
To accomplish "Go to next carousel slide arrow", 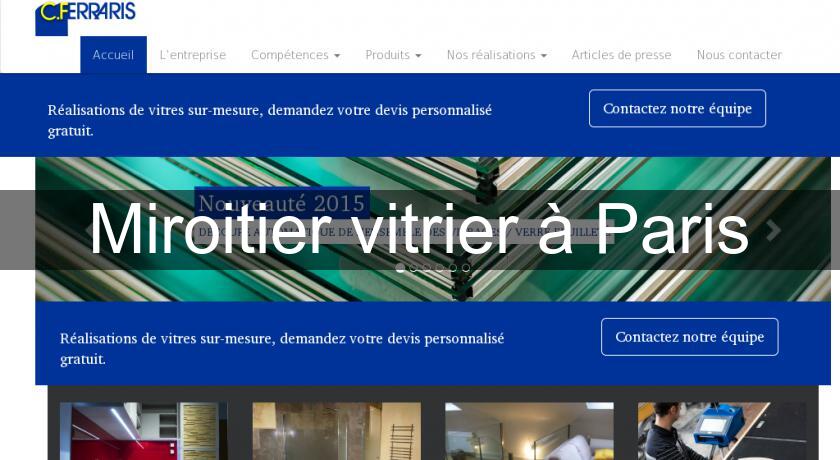I will pos(773,230).
